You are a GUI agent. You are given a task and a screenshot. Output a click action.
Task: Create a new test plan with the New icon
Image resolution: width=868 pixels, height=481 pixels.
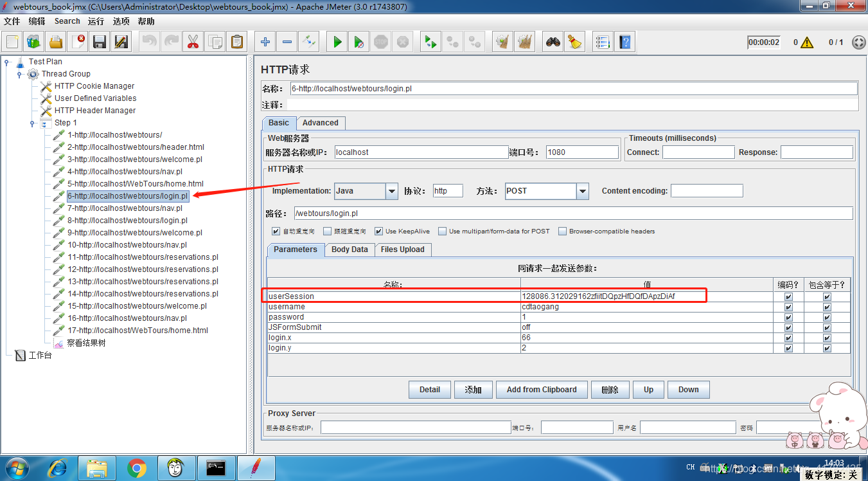point(12,42)
